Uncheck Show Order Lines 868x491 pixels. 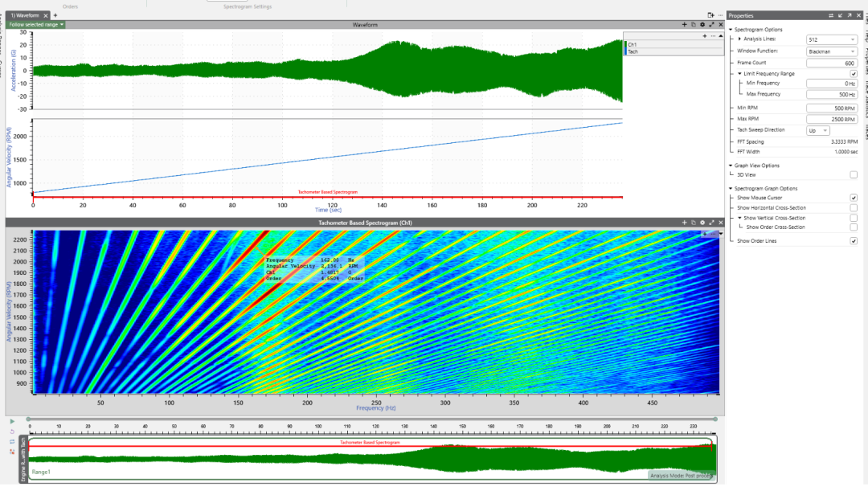click(853, 241)
